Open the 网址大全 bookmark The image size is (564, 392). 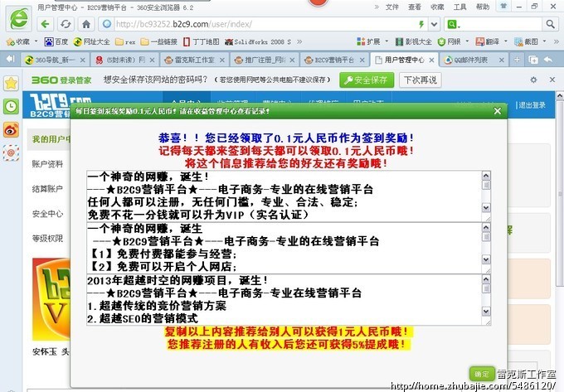91,41
